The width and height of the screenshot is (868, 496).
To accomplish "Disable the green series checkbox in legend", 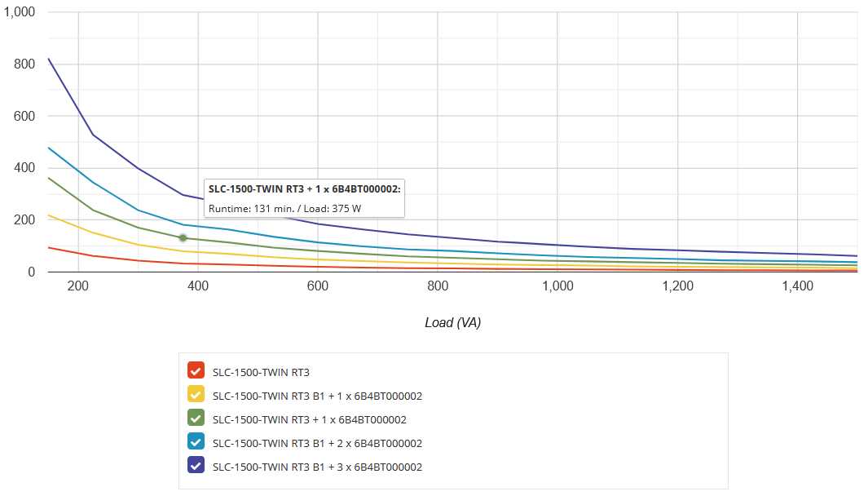I will click(x=195, y=419).
